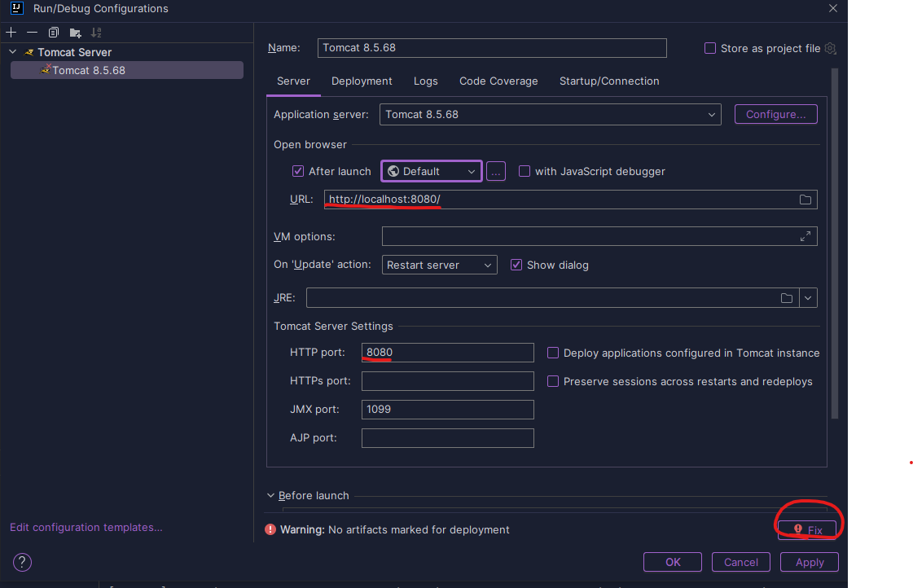Switch to the Startup/Connection tab
This screenshot has width=913, height=588.
609,81
